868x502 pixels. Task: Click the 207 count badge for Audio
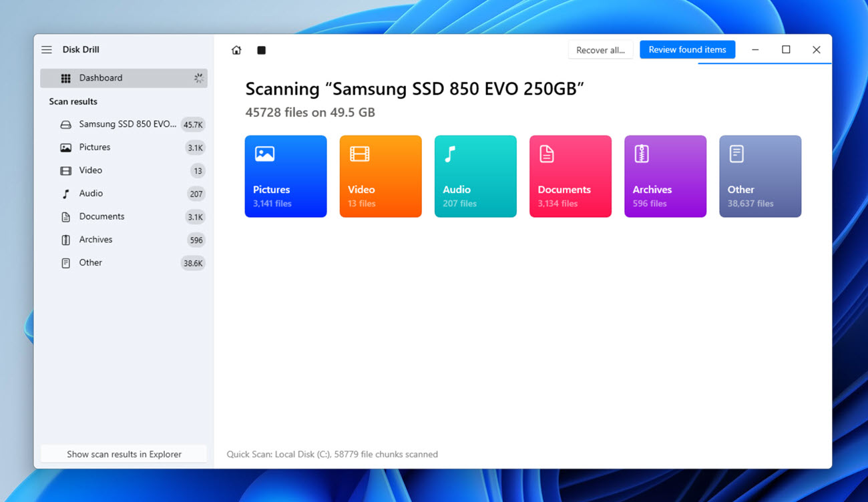pos(196,194)
